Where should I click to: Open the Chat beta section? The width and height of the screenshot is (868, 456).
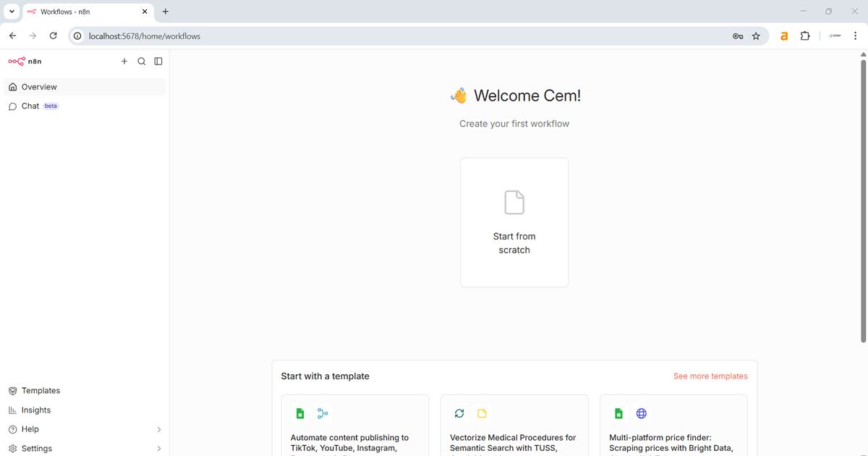pyautogui.click(x=30, y=106)
